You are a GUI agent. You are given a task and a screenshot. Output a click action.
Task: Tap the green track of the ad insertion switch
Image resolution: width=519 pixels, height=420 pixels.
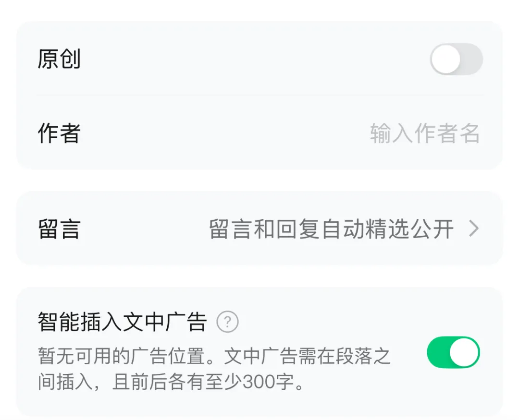pyautogui.click(x=438, y=352)
